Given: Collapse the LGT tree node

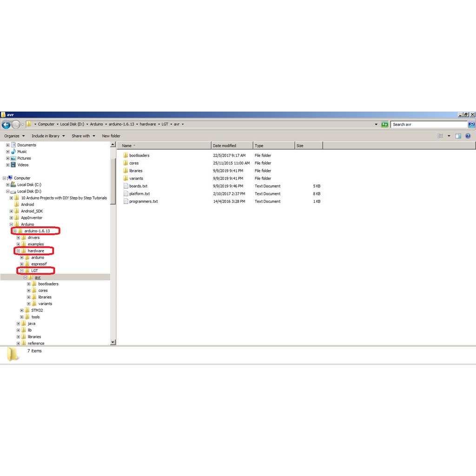Looking at the screenshot, I should 22,271.
